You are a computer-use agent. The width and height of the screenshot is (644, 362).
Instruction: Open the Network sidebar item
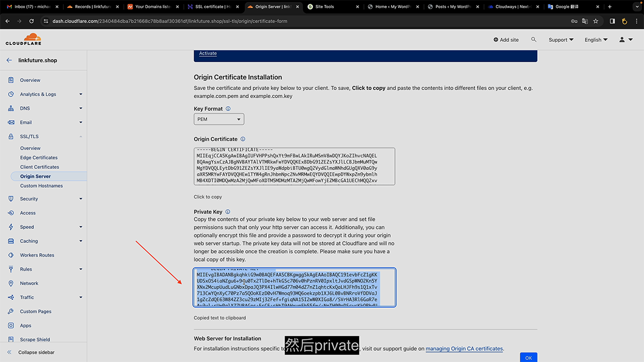(x=29, y=283)
